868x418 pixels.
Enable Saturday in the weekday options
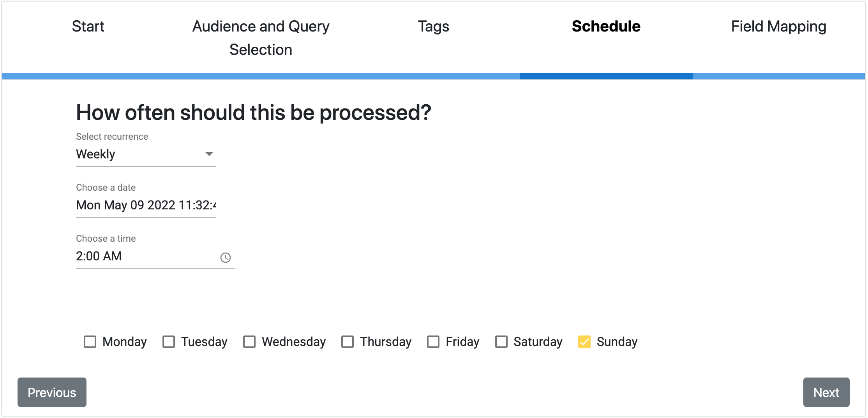[501, 342]
